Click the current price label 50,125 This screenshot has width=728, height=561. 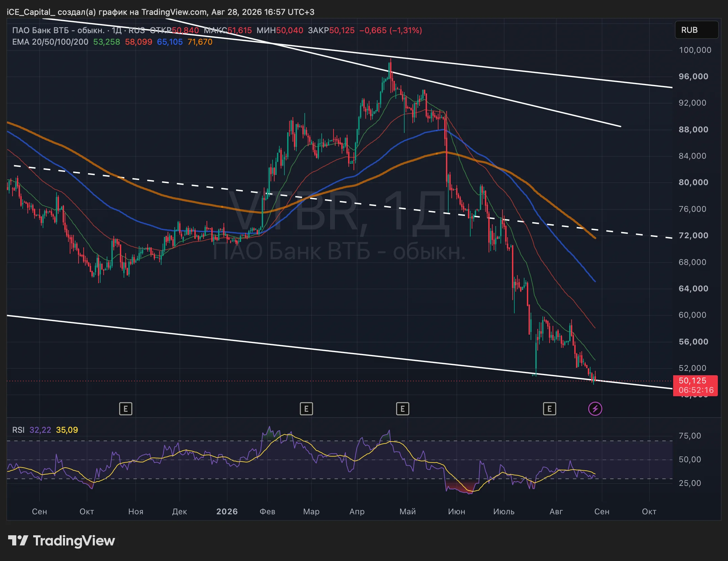tap(692, 381)
